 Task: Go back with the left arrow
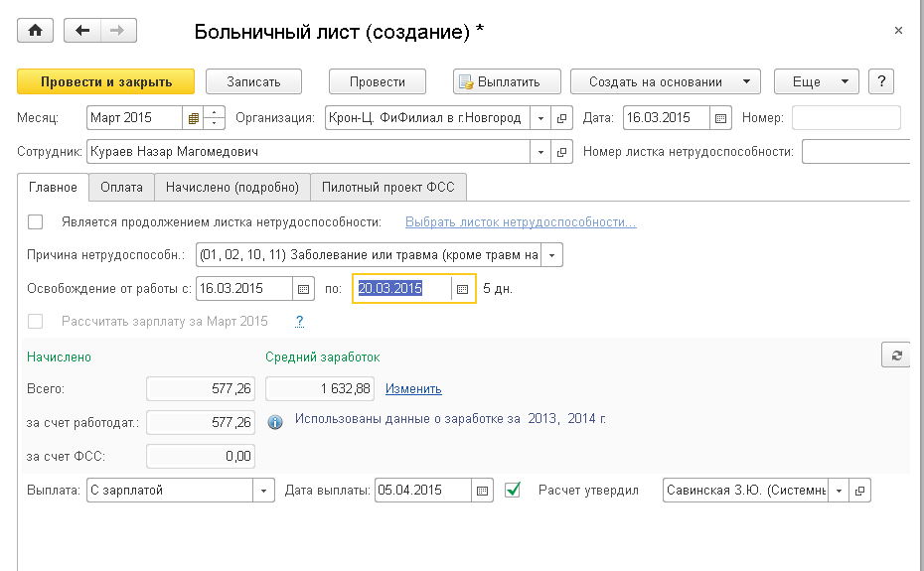point(82,31)
